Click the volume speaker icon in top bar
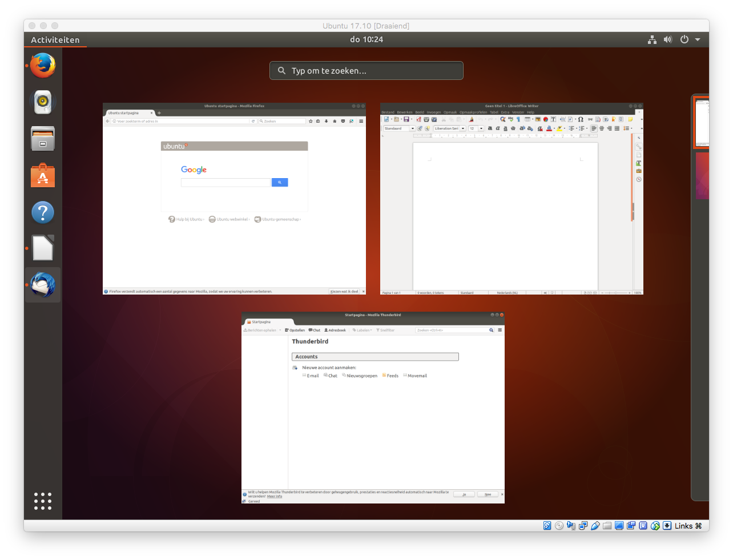 (668, 39)
